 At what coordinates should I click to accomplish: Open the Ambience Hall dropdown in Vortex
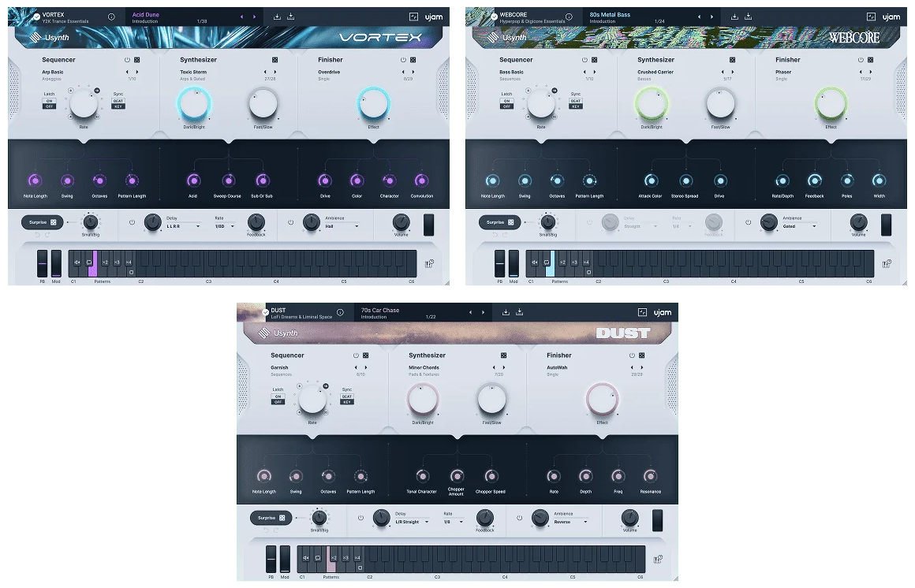tap(342, 226)
